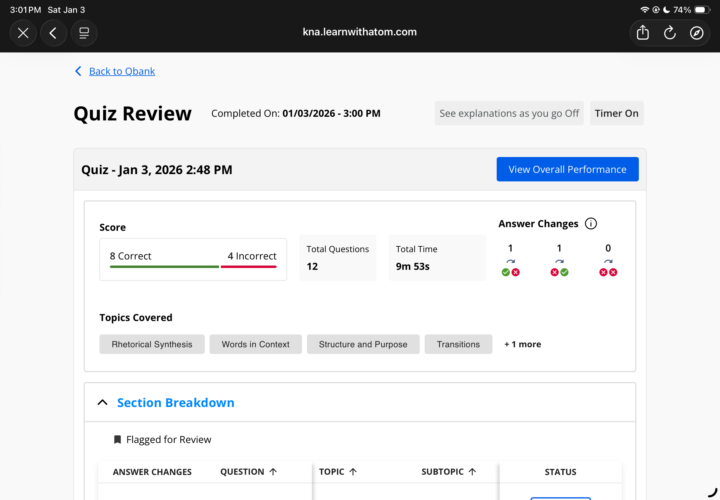
Task: Click View Overall Performance button
Action: (567, 169)
